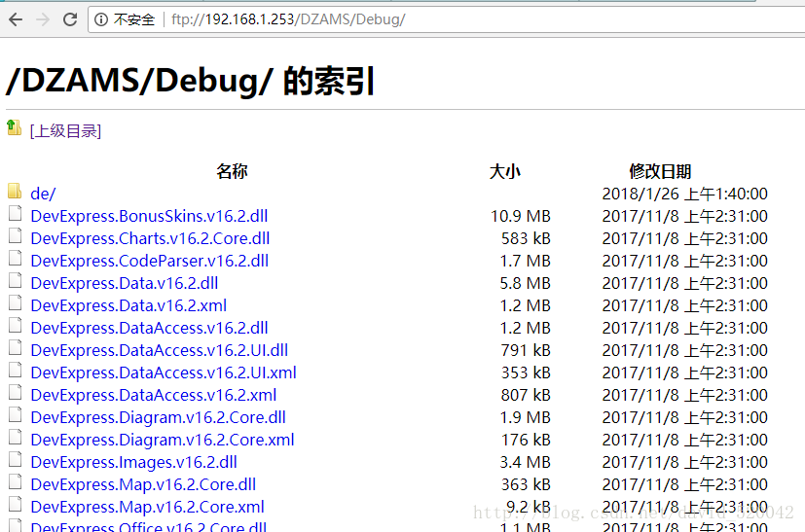Download DevExpress.CodeParser.v16.2.dll
Screen dimensions: 805x532
[x=149, y=261]
